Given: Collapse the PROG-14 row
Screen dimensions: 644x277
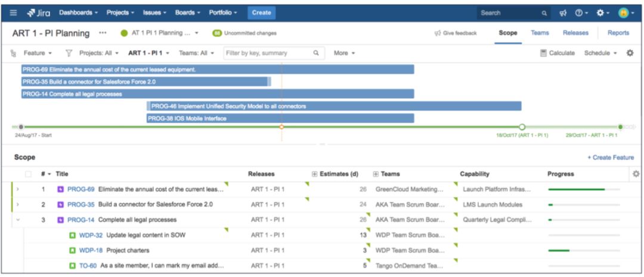Looking at the screenshot, I should pos(18,220).
